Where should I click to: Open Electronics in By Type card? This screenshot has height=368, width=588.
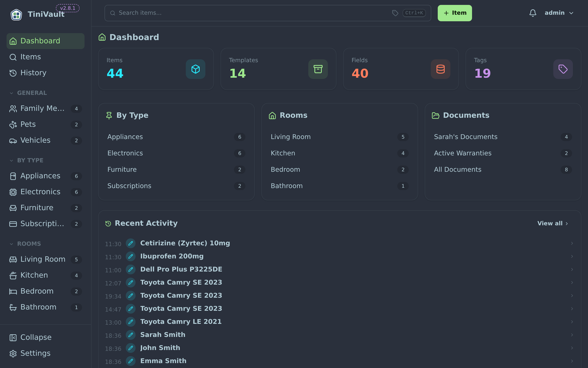click(176, 153)
